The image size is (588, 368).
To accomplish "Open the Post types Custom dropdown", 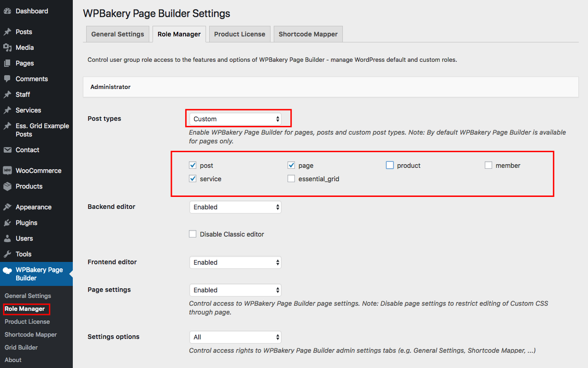I will coord(235,119).
